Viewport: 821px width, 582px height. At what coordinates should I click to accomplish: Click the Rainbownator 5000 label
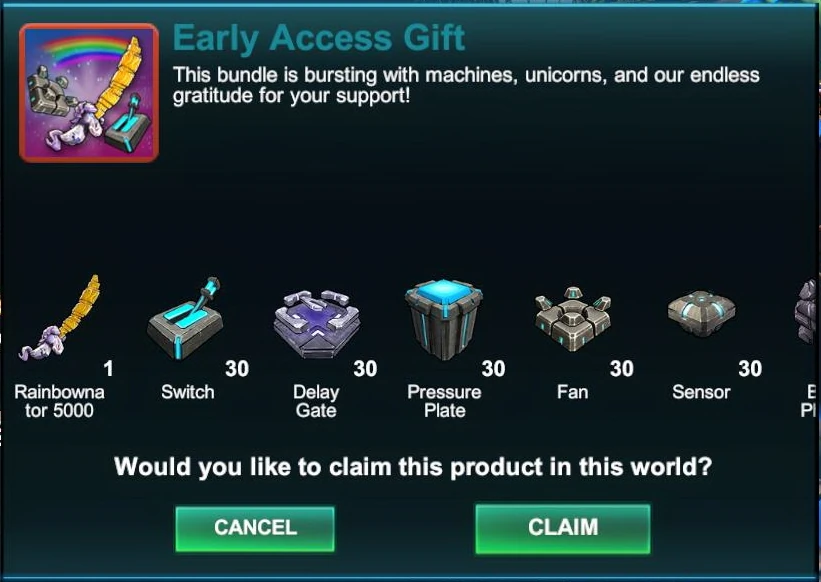point(59,401)
